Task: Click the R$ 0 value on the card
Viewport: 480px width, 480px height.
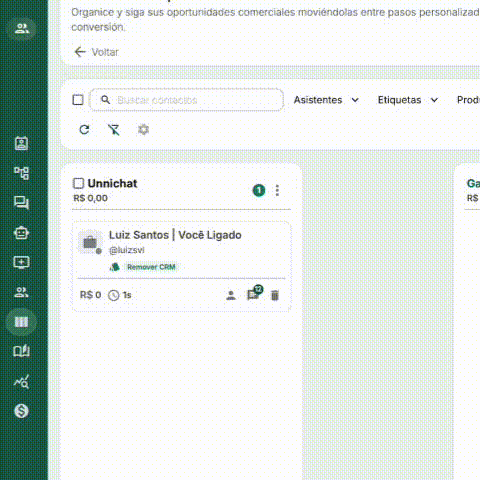Action: 90,295
